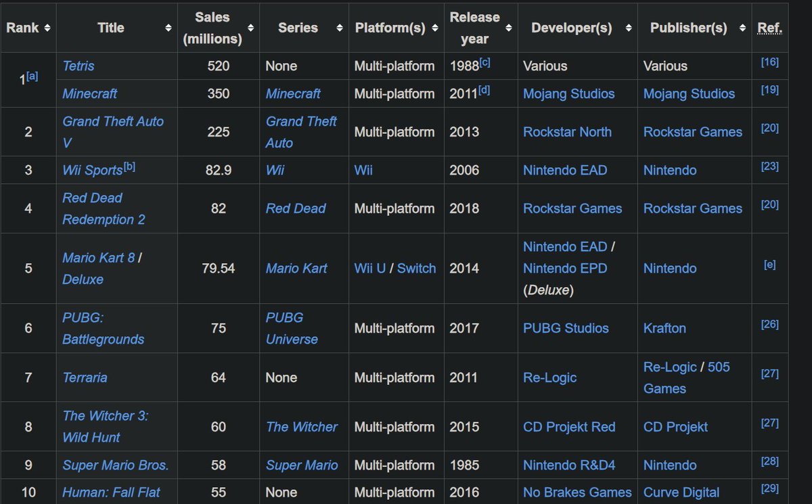Open reference [16] for Tetris
This screenshot has height=504, width=812.
pyautogui.click(x=769, y=62)
